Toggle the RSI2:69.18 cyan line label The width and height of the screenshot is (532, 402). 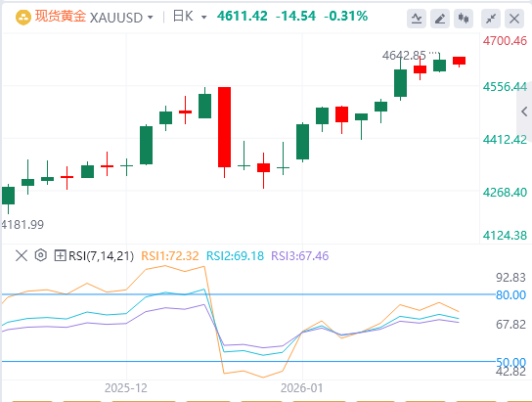(x=235, y=256)
